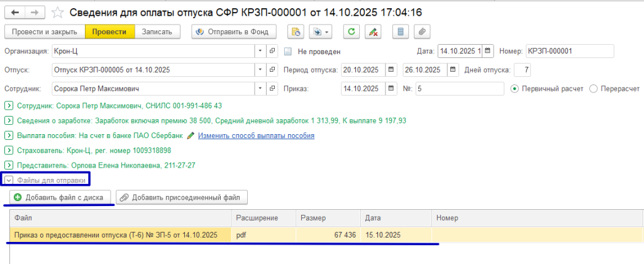The width and height of the screenshot is (644, 264).
Task: Open the Отпуск field dropdown
Action: (x=260, y=70)
